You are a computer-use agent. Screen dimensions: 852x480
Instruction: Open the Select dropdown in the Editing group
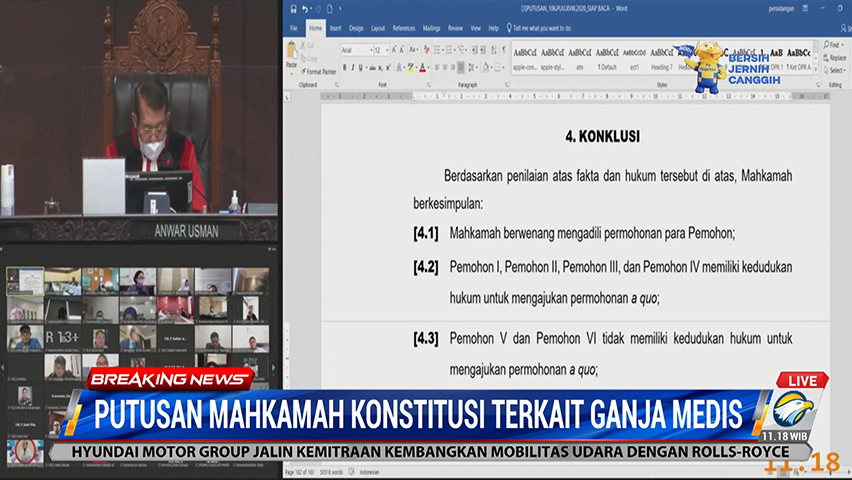point(835,71)
